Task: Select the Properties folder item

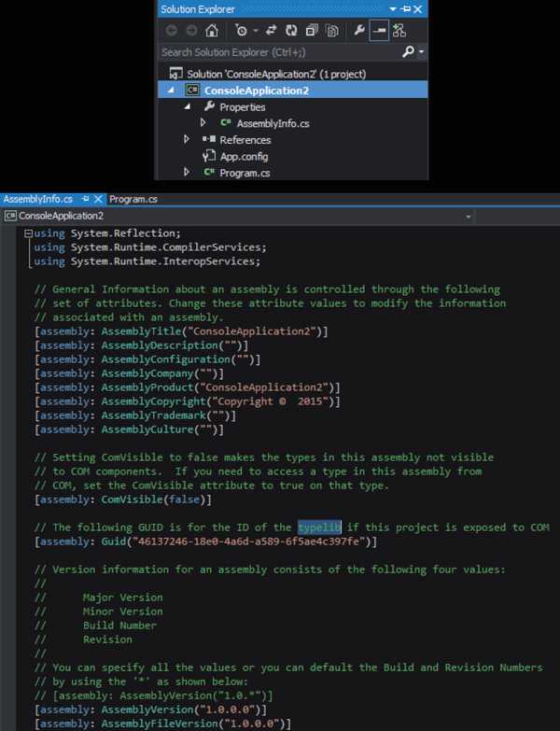Action: tap(243, 107)
